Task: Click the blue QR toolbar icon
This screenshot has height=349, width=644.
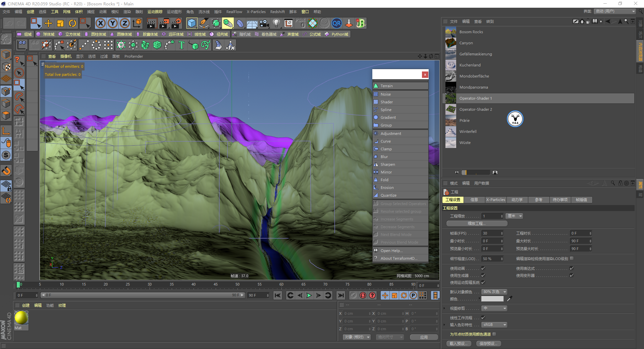Action: (336, 23)
